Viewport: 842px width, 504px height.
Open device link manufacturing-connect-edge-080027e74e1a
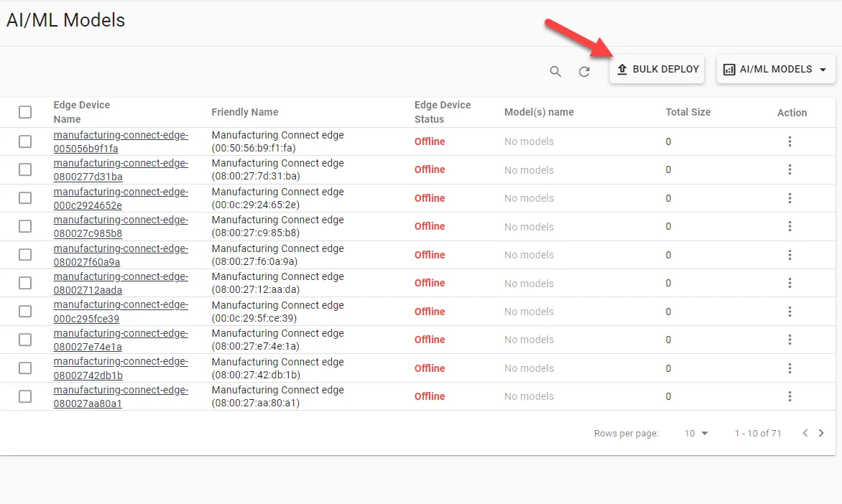pyautogui.click(x=121, y=340)
